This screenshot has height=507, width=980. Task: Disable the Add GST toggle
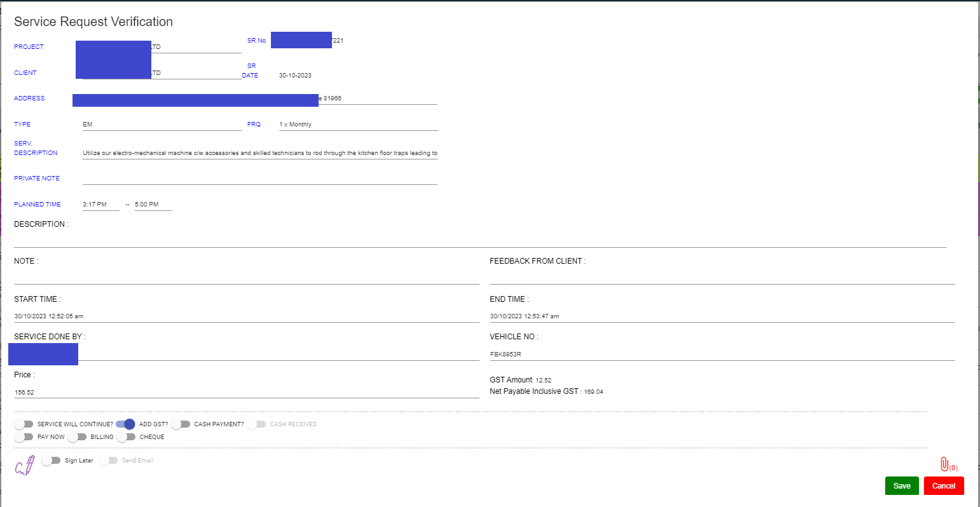[126, 424]
